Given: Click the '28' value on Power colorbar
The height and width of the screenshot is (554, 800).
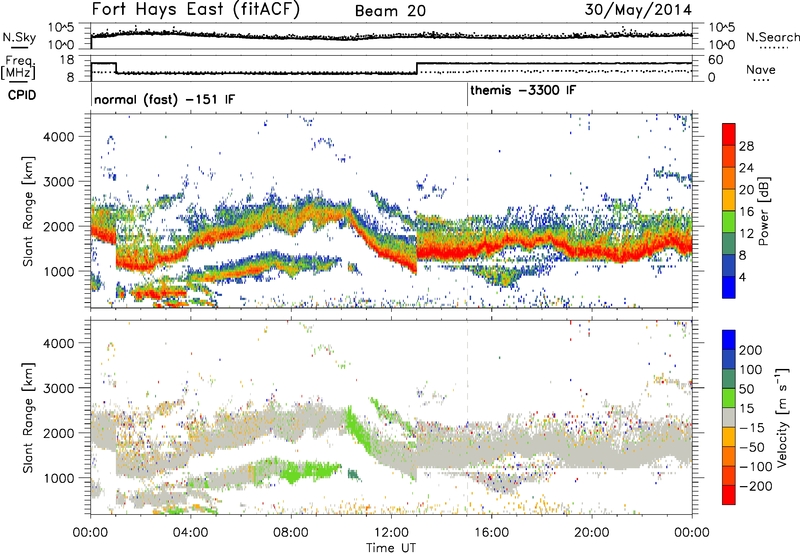Looking at the screenshot, I should (746, 146).
